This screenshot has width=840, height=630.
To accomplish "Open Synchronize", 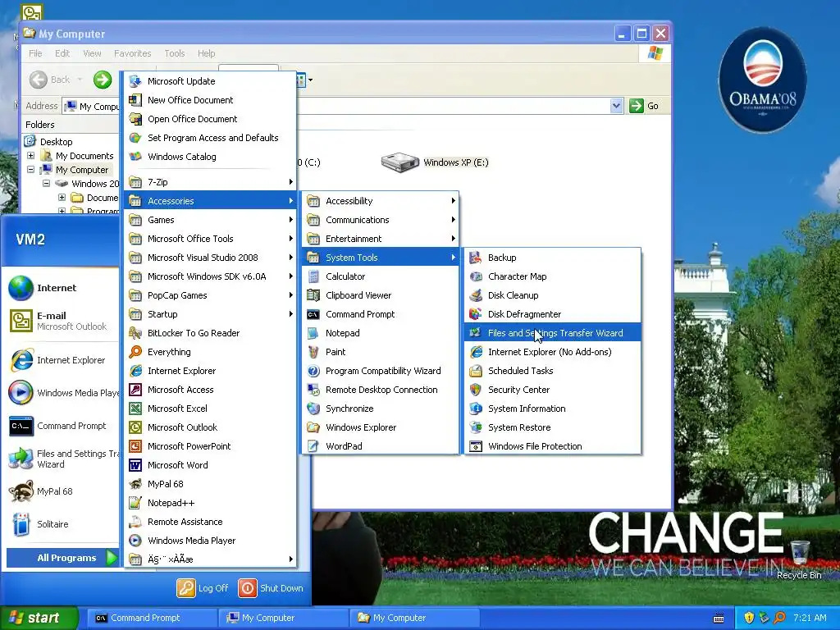I will coord(381,409).
